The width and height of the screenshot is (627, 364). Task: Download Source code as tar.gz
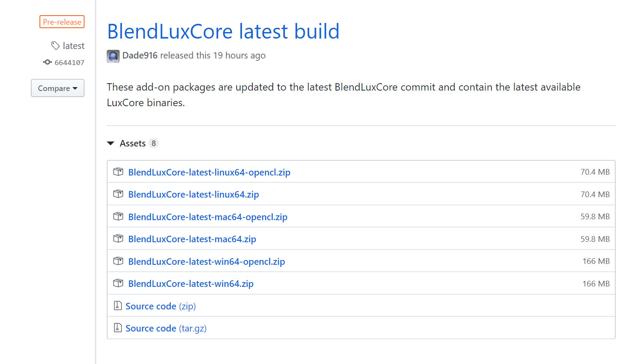[166, 328]
